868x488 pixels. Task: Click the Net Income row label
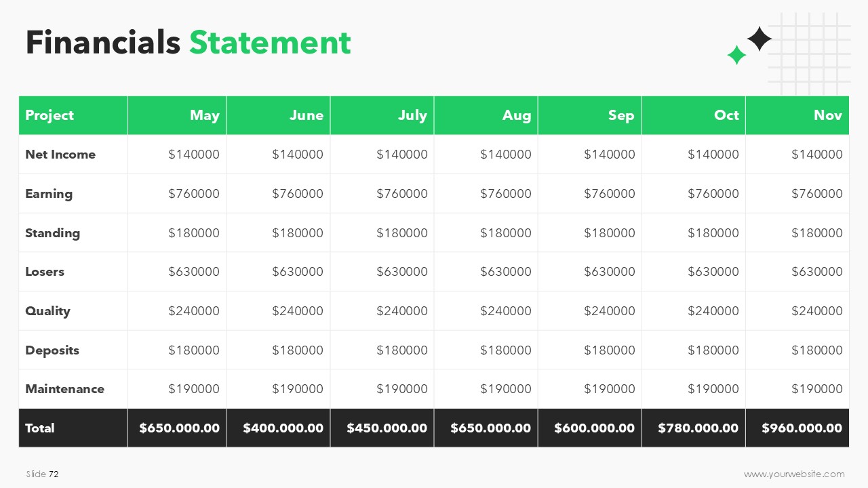coord(60,155)
